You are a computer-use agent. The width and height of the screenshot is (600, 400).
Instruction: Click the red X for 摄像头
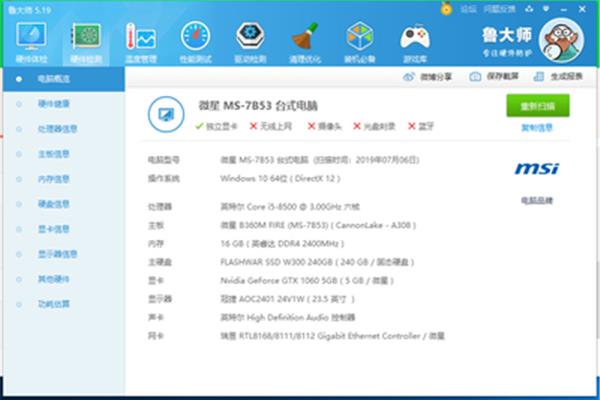pyautogui.click(x=311, y=126)
